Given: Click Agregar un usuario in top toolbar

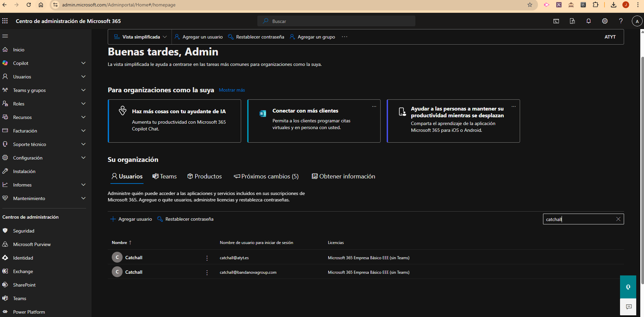Looking at the screenshot, I should [199, 37].
